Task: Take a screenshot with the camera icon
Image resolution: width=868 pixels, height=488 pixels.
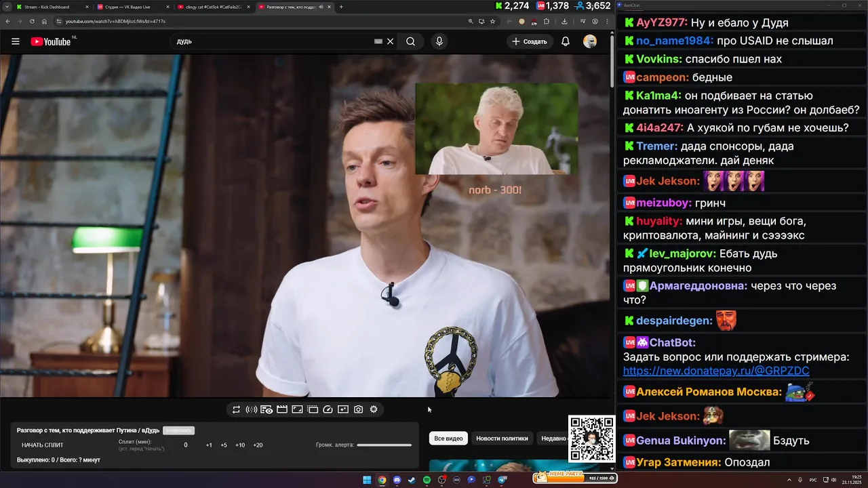Action: (x=358, y=409)
